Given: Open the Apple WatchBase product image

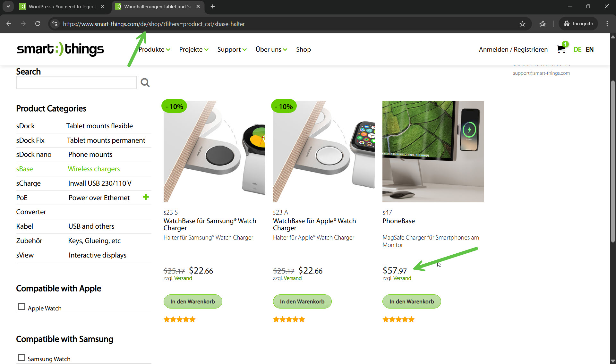Looking at the screenshot, I should click(324, 151).
